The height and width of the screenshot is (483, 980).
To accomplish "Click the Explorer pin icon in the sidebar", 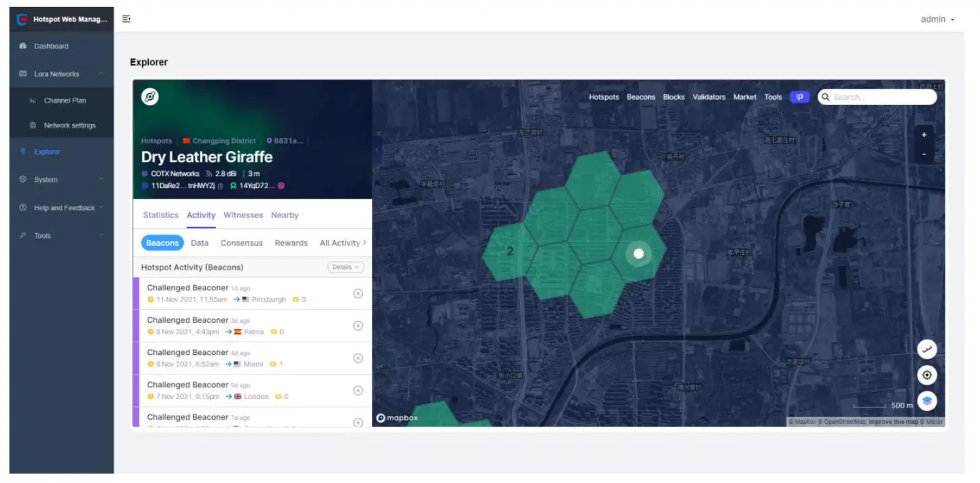I will pos(23,152).
